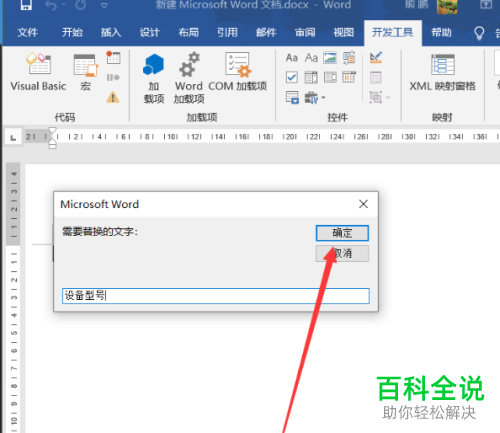Open the undo history dropdown arrow
This screenshot has height=433, width=500.
63,5
